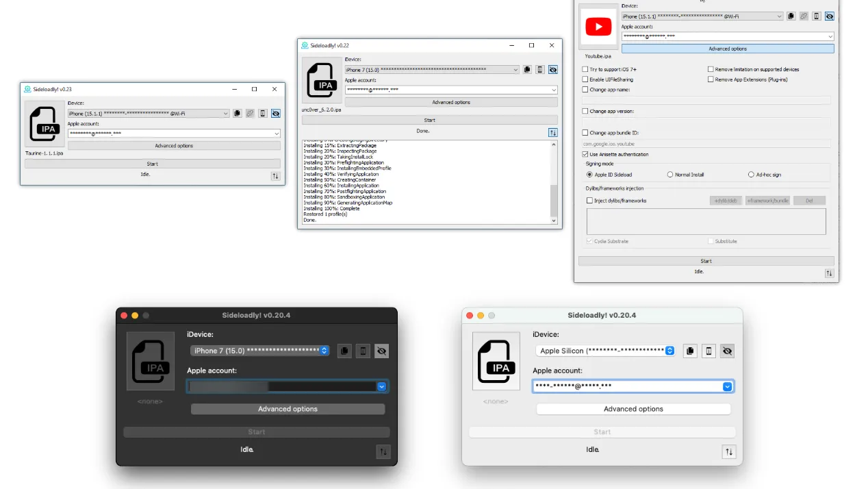The width and height of the screenshot is (868, 489).
Task: Open Apple account dropdown in v0.22 window
Action: (451, 90)
